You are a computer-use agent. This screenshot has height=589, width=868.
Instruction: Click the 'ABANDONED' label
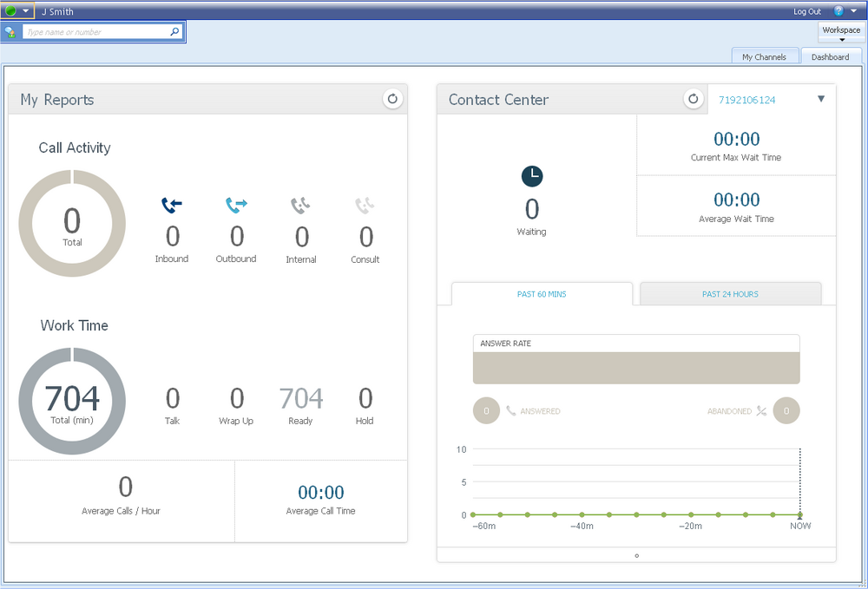pyautogui.click(x=730, y=411)
